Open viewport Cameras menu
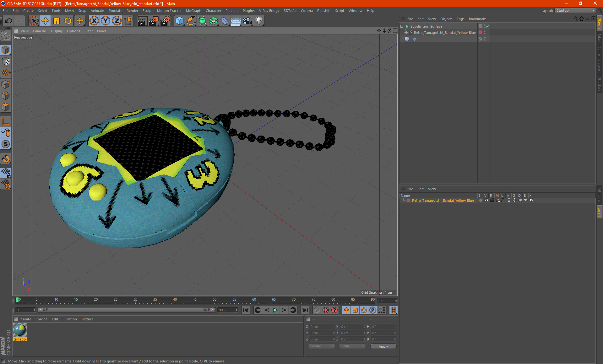 [40, 31]
